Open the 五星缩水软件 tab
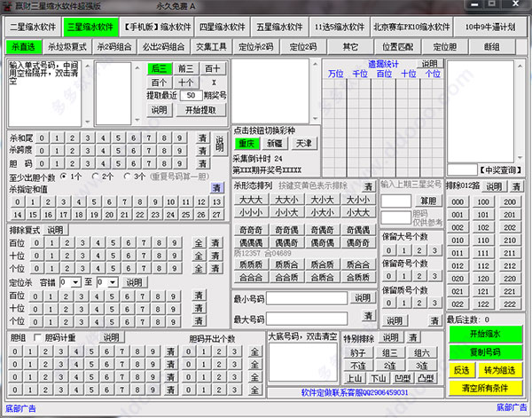The width and height of the screenshot is (532, 418). pyautogui.click(x=279, y=27)
